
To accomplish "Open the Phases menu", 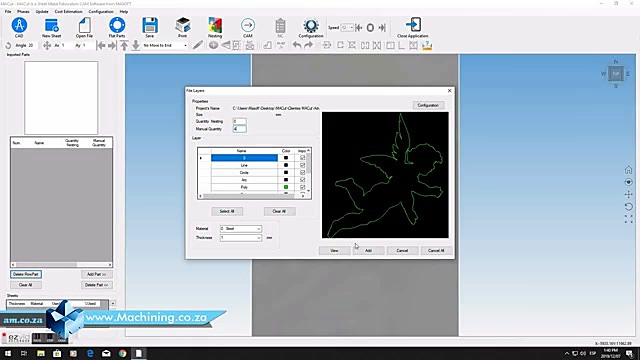I will click(x=23, y=11).
